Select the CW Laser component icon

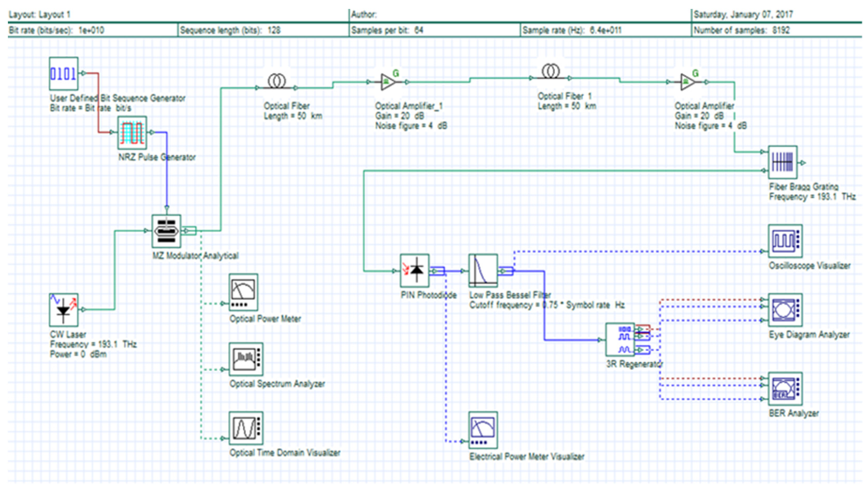(x=63, y=310)
